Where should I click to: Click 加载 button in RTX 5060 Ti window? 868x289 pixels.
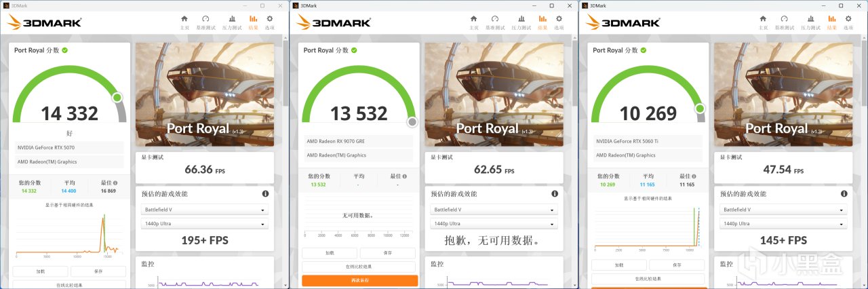coord(619,265)
